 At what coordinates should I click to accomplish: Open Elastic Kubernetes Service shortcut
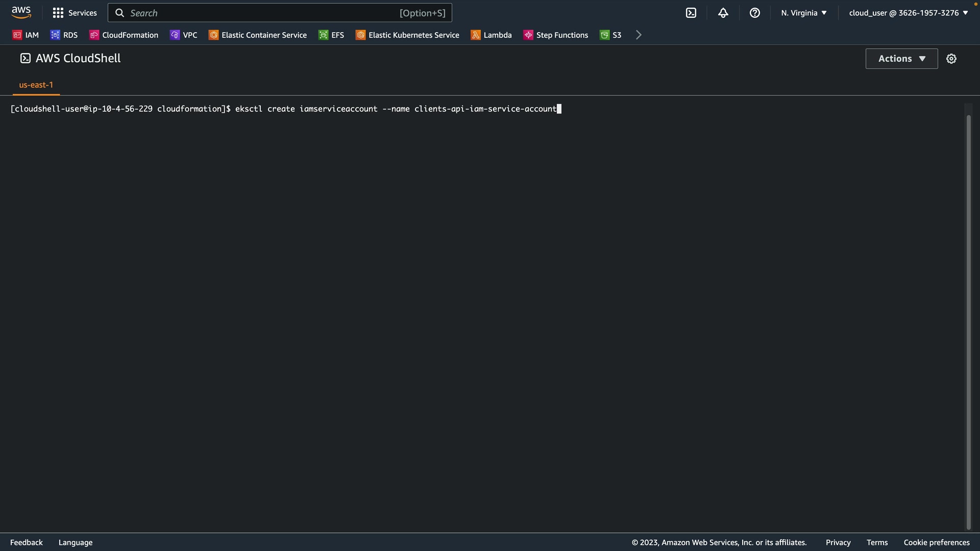[x=407, y=35]
